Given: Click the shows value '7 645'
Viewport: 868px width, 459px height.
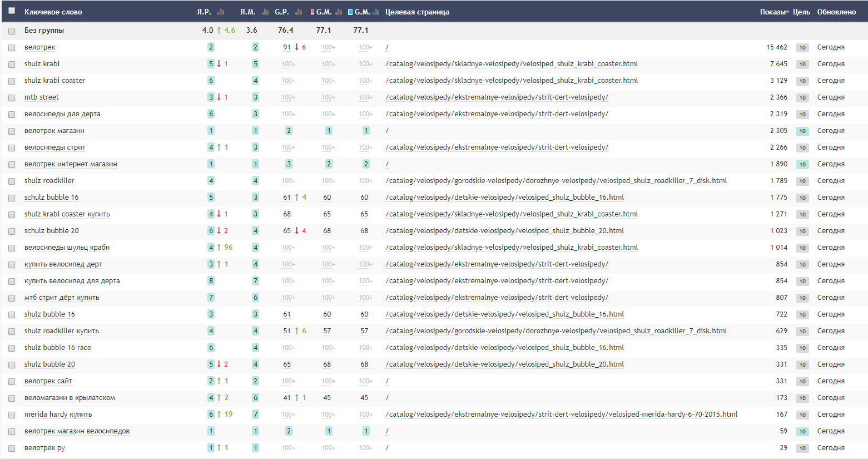Looking at the screenshot, I should 778,64.
